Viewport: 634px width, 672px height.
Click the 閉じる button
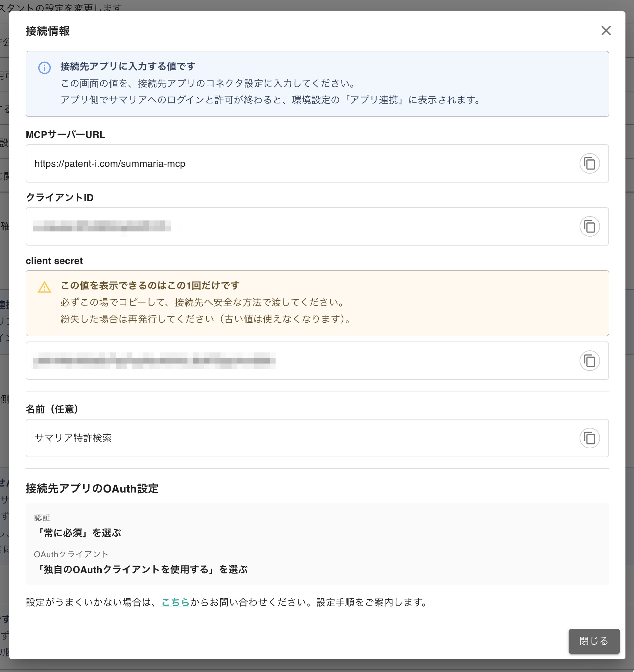tap(594, 641)
